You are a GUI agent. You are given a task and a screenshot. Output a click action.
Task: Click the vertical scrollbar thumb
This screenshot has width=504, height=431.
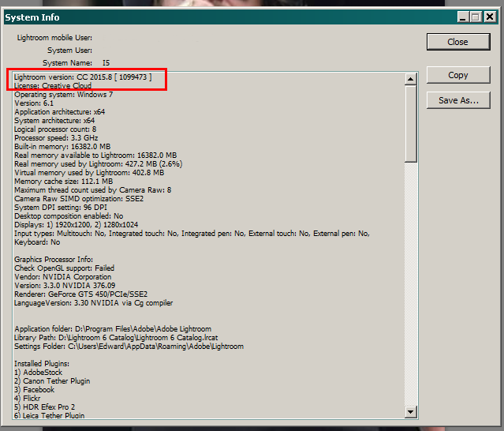point(410,123)
